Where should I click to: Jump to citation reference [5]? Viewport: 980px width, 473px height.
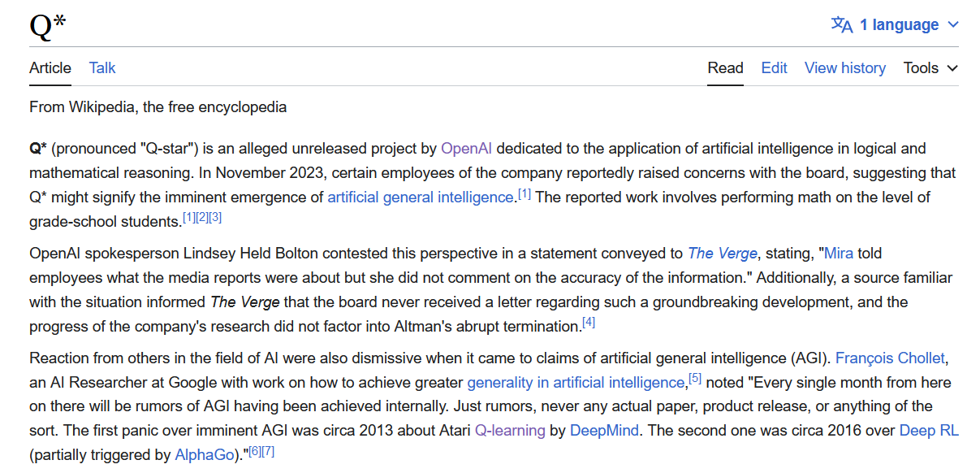coord(695,378)
